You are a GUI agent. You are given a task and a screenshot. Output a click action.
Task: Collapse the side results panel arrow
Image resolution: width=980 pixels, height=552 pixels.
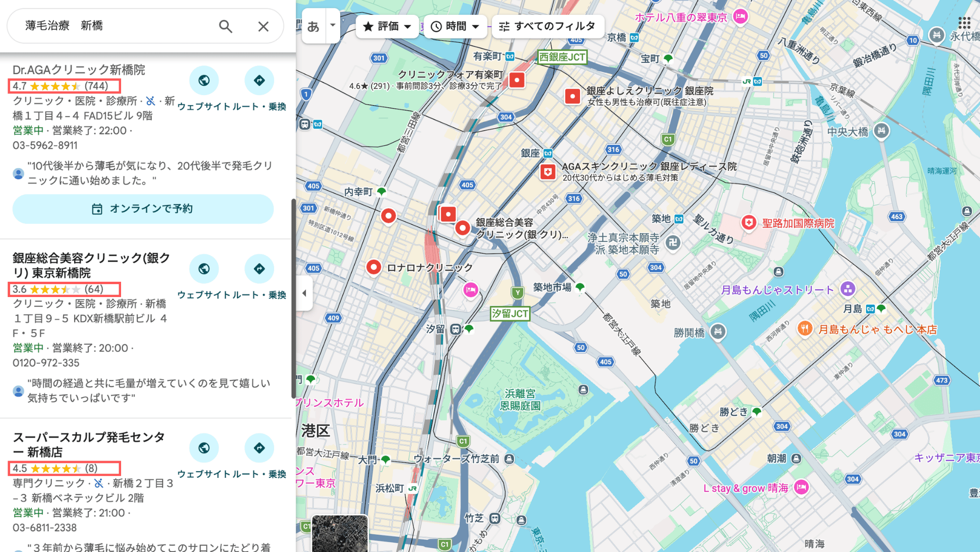(x=304, y=293)
